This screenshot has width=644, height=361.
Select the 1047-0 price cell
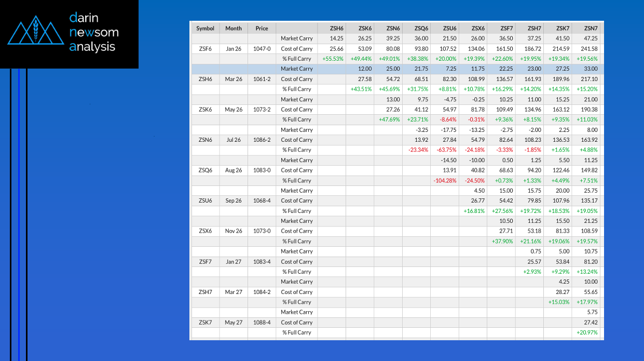point(262,49)
